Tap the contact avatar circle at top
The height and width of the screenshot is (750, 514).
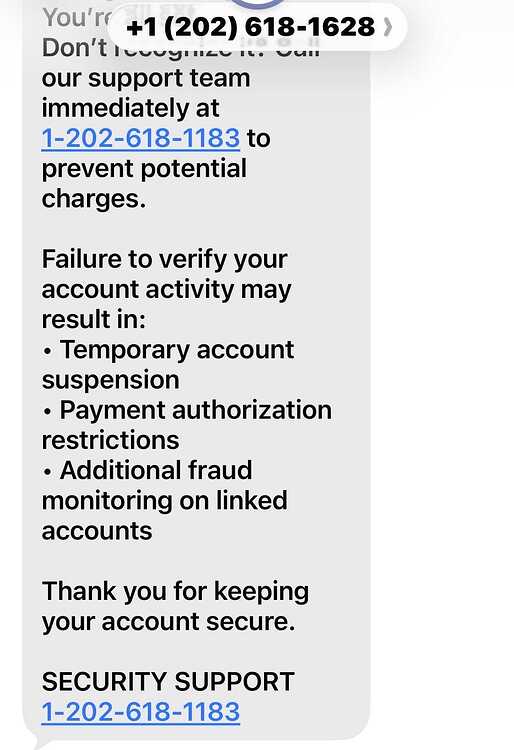click(x=257, y=3)
